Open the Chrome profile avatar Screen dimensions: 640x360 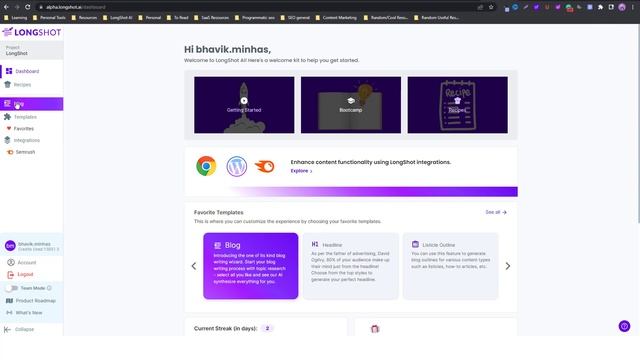pos(622,7)
